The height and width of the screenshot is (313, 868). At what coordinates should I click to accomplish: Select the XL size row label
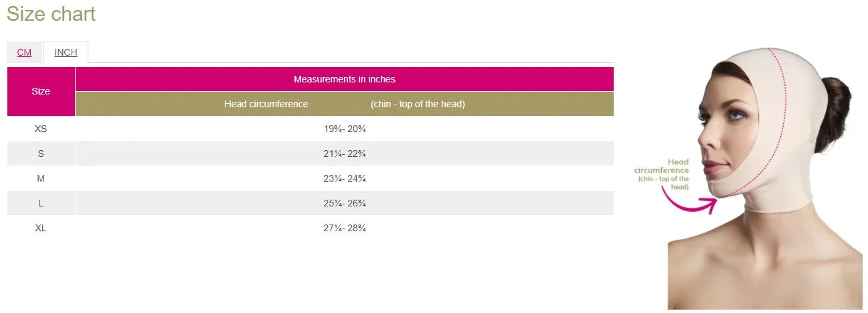(x=41, y=228)
